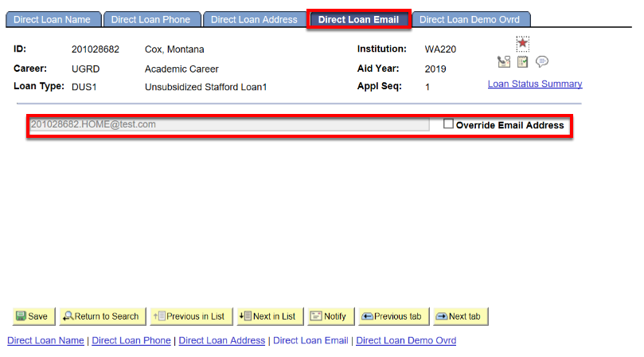This screenshot has width=644, height=357.
Task: Open the bottom Direct Loan Name link
Action: tap(45, 340)
